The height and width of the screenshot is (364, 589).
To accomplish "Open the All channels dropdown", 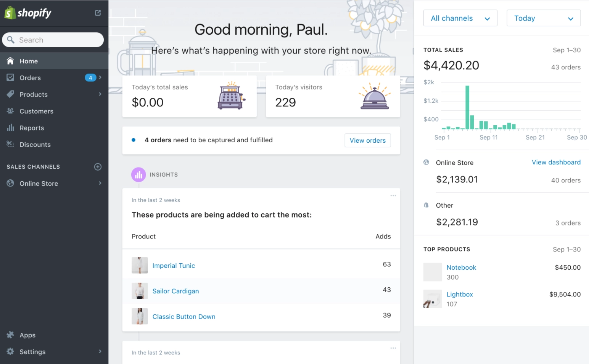I will pyautogui.click(x=460, y=18).
